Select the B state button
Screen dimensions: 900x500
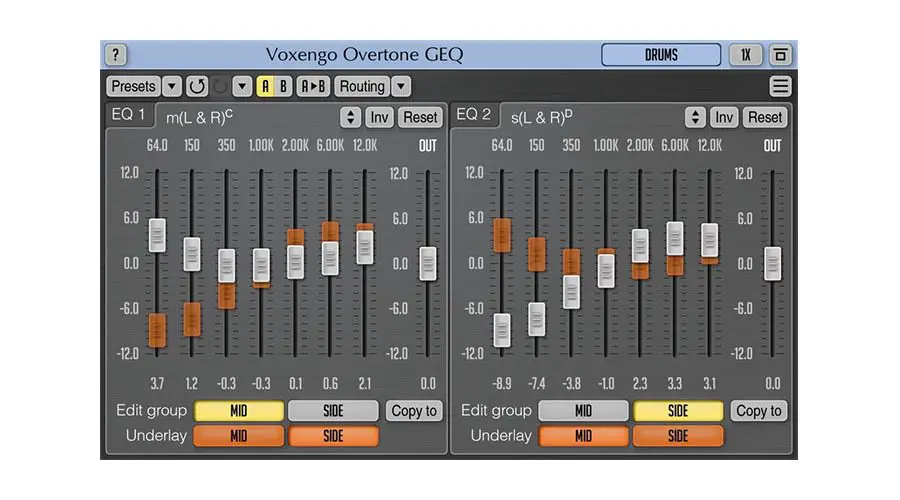(x=283, y=87)
